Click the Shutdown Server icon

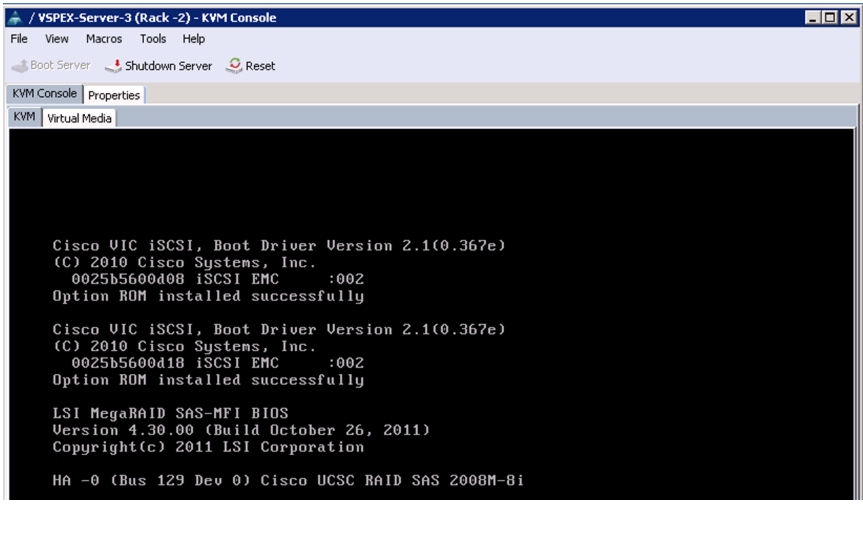pyautogui.click(x=113, y=66)
